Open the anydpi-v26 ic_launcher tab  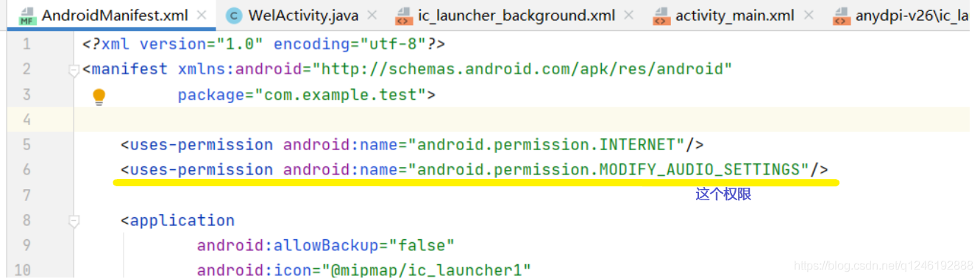pos(901,15)
